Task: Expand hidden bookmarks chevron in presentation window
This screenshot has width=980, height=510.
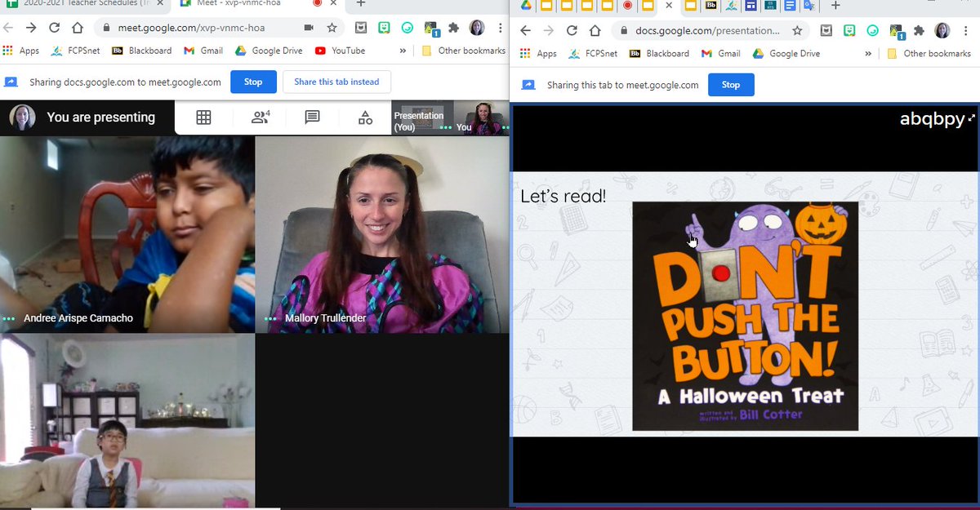Action: coord(866,54)
